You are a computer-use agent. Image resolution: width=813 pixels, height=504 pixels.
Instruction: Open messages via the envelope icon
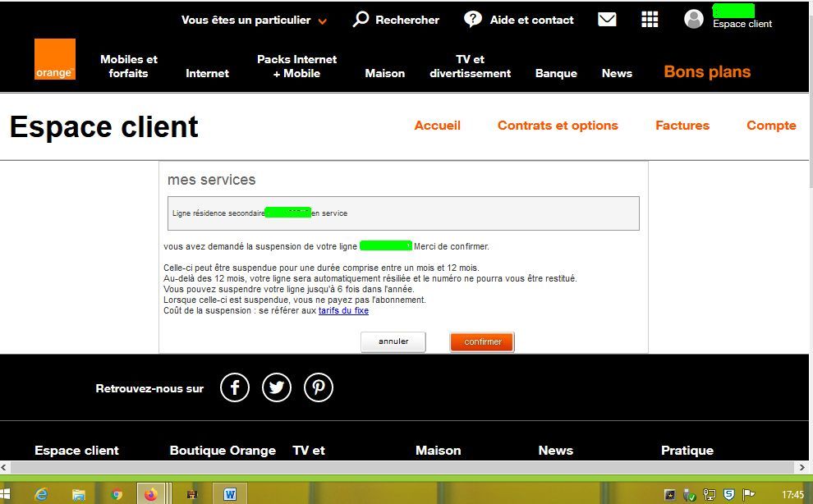607,18
